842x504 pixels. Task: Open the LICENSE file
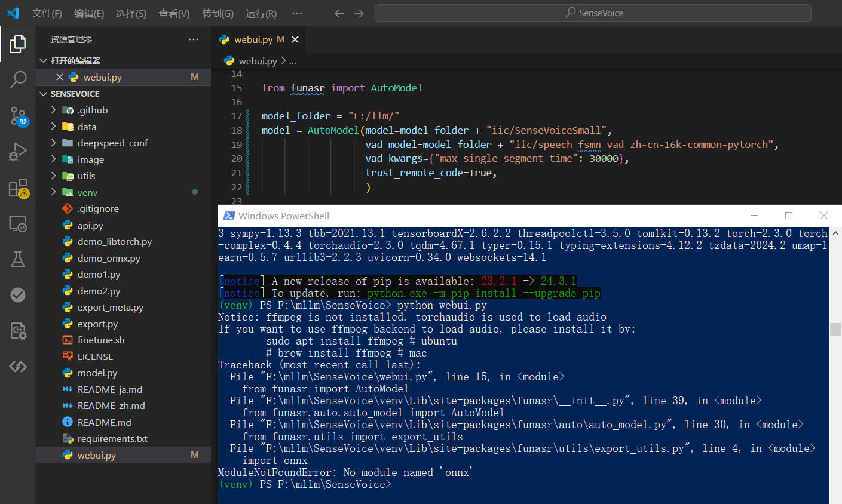coord(123,357)
